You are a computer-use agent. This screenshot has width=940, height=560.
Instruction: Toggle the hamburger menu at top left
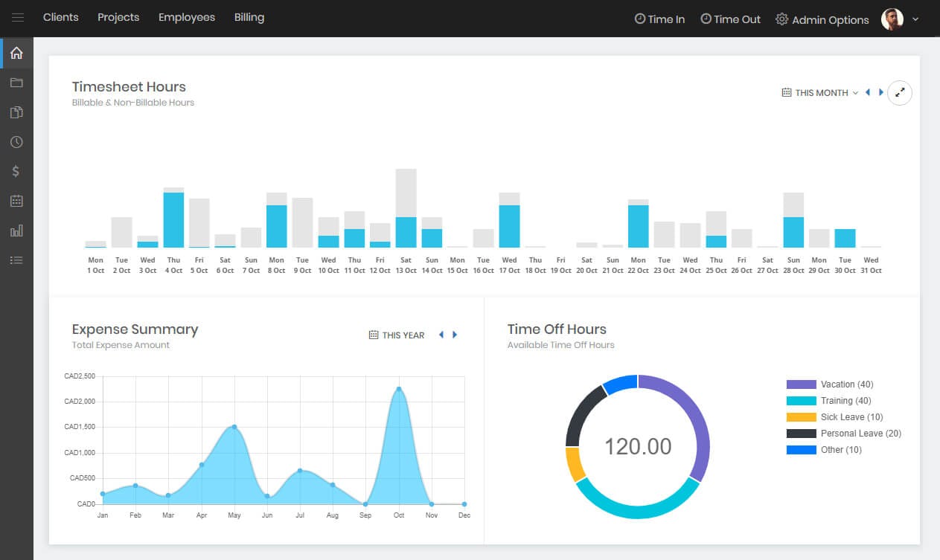18,18
